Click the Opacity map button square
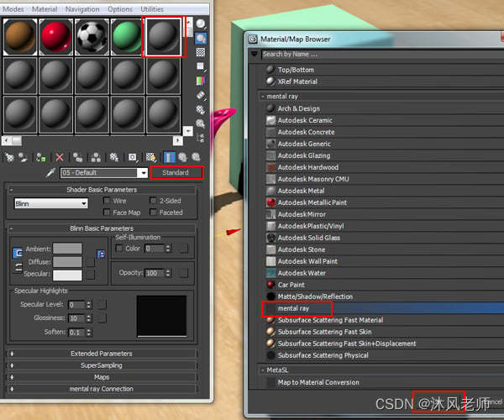Screen dimensions: 504x420 [184, 273]
